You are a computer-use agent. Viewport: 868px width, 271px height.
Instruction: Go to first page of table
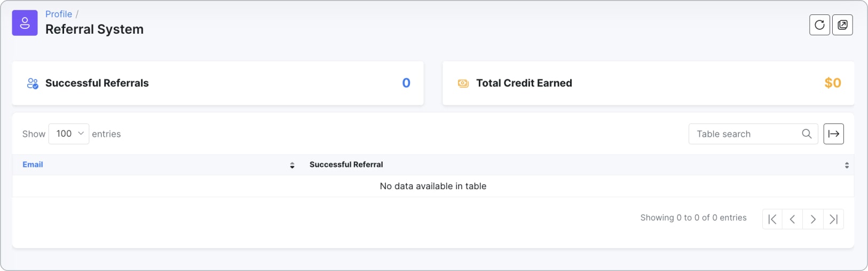point(772,219)
